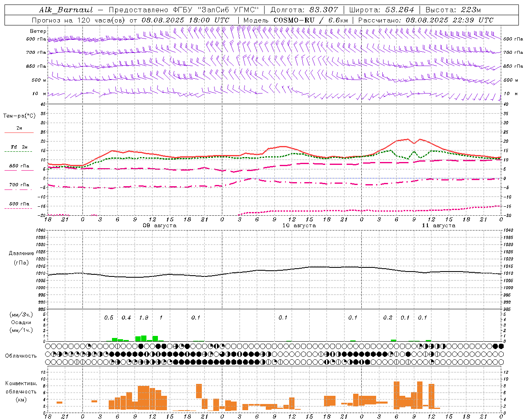Viewport: 525px width, 420px height.
Task: Click the longitude value Долгота: 83.307
Action: tap(304, 10)
